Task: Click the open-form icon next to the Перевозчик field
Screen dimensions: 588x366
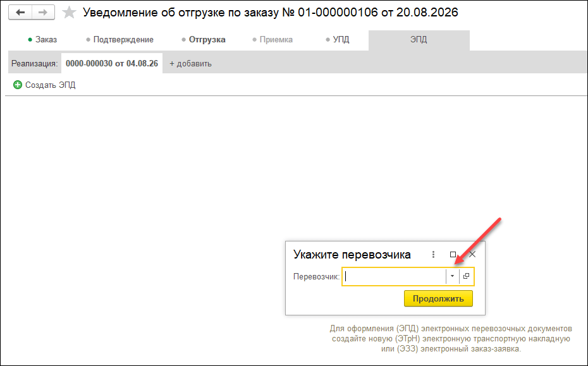Action: pos(466,276)
